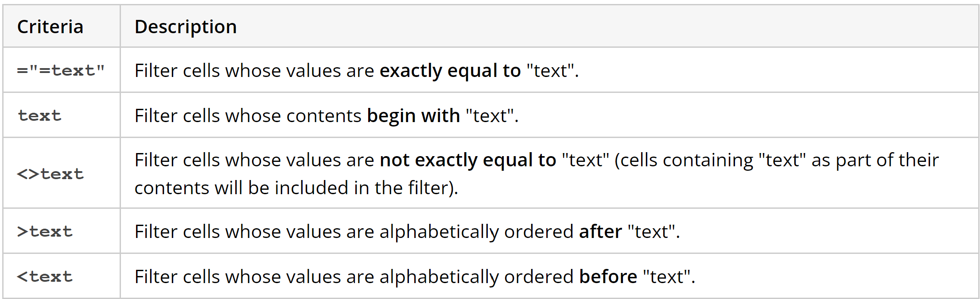
Task: Click the bold word 'after'
Action: [x=600, y=232]
